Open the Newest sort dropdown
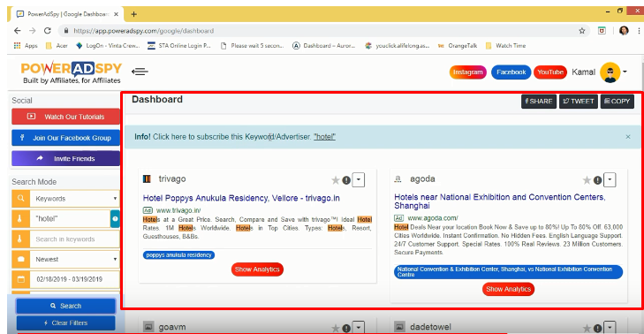Image resolution: width=644 pixels, height=334 pixels. [x=75, y=259]
